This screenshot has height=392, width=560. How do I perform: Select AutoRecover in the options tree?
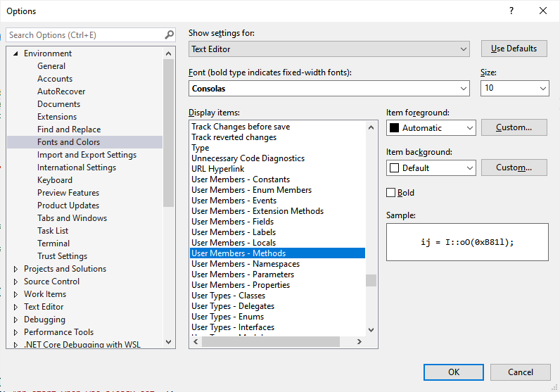[x=61, y=91]
